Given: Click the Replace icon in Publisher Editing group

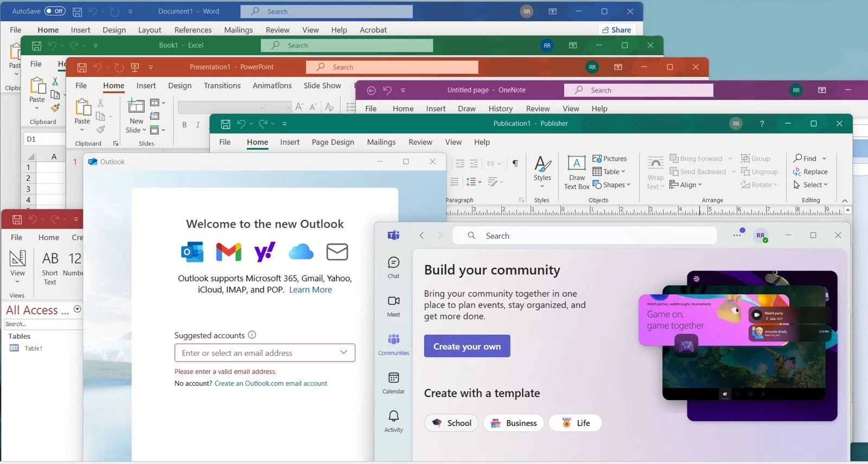Looking at the screenshot, I should point(797,171).
